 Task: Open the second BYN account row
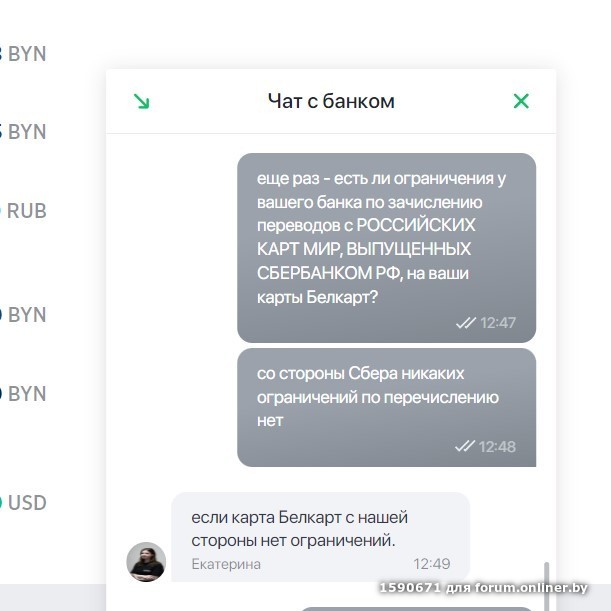24,131
